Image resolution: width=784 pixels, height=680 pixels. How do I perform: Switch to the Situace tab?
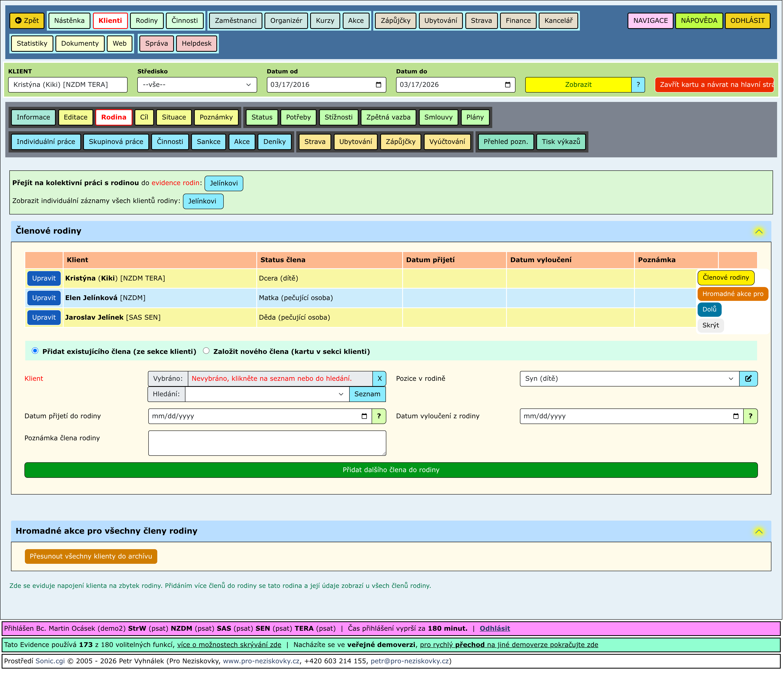[x=174, y=117]
